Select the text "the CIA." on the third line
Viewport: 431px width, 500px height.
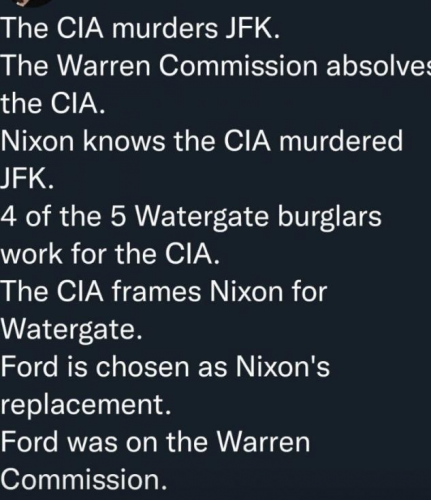(52, 103)
